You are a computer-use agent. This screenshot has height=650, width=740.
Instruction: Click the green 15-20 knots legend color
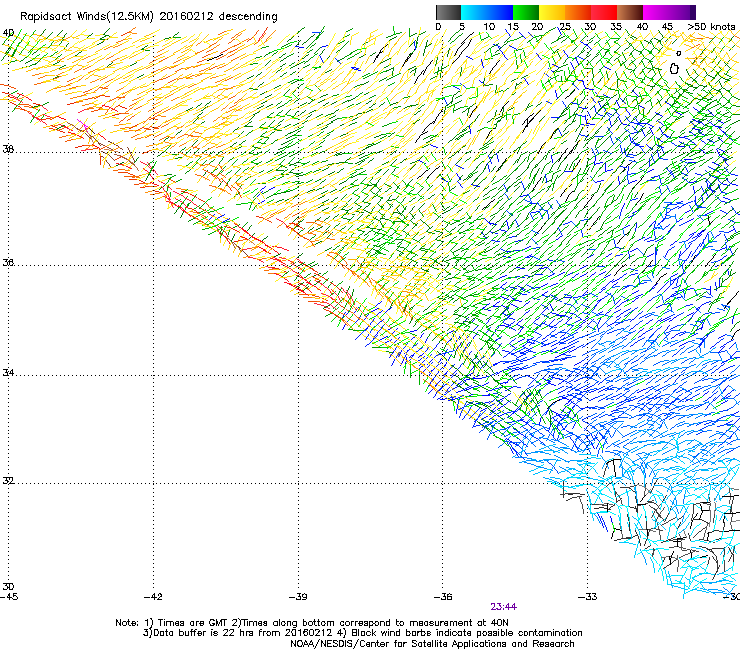click(x=526, y=12)
